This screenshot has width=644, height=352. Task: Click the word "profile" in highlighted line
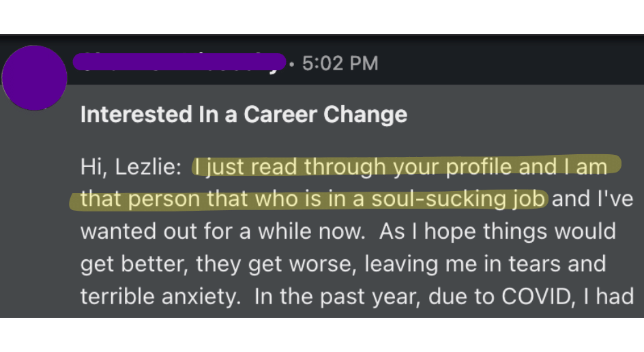[479, 167]
